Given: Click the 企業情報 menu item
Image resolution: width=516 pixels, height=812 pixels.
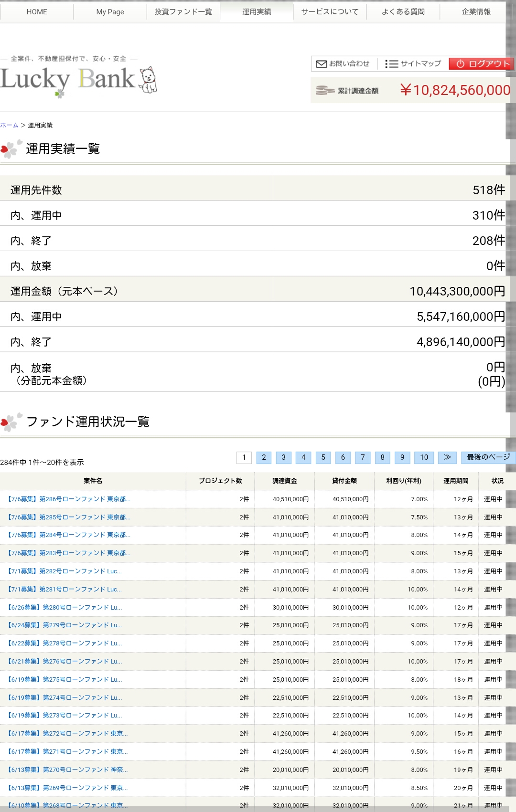Looking at the screenshot, I should click(x=476, y=12).
